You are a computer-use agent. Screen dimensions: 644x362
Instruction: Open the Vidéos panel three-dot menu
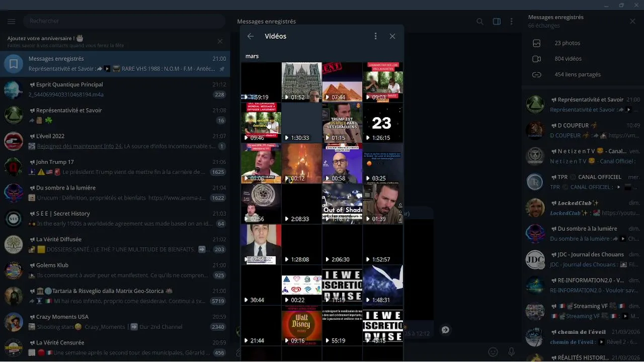coord(375,36)
